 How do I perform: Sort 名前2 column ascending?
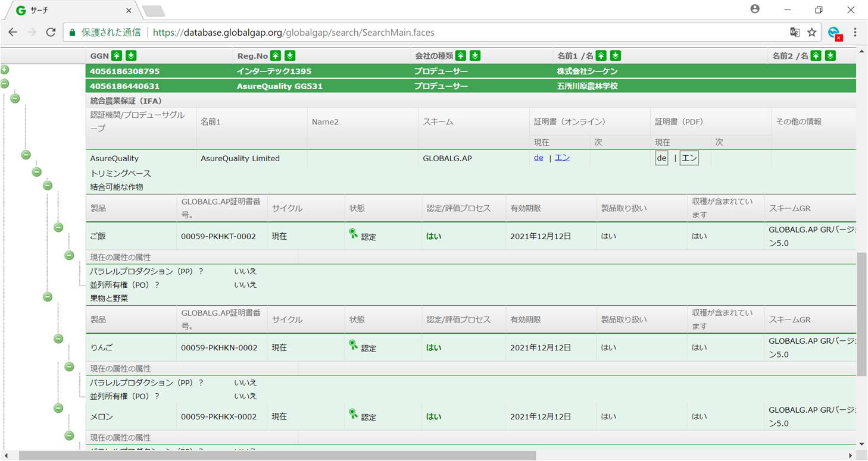click(816, 56)
